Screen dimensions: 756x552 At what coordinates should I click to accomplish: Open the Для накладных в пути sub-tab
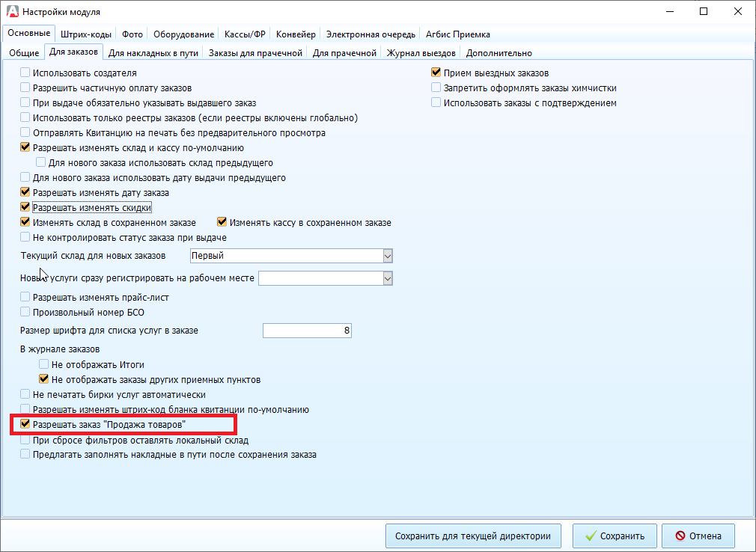(153, 53)
